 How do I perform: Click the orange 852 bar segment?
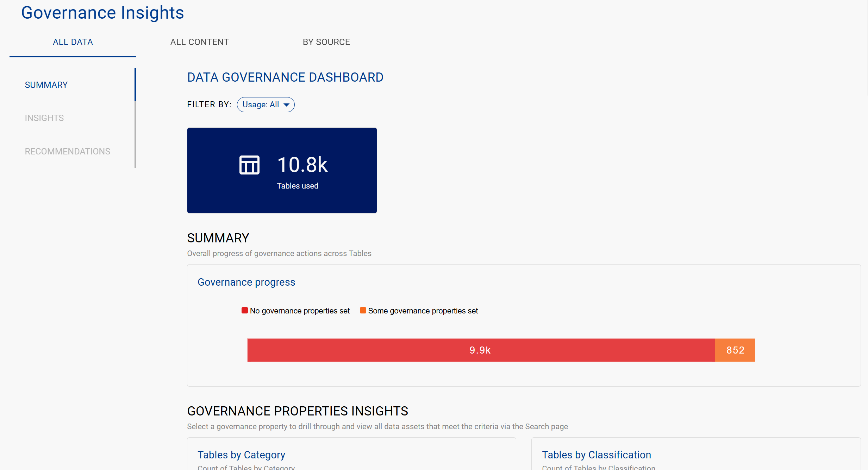coord(735,350)
